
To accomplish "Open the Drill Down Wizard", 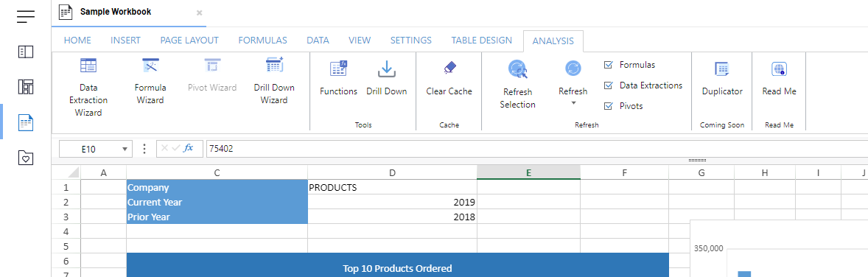I will point(274,81).
